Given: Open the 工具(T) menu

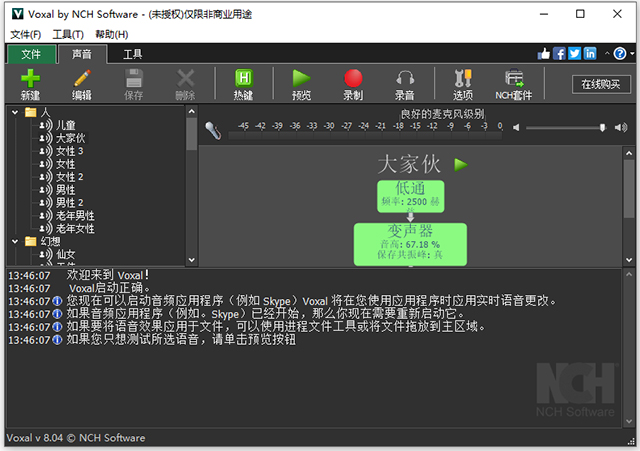Looking at the screenshot, I should coord(68,35).
